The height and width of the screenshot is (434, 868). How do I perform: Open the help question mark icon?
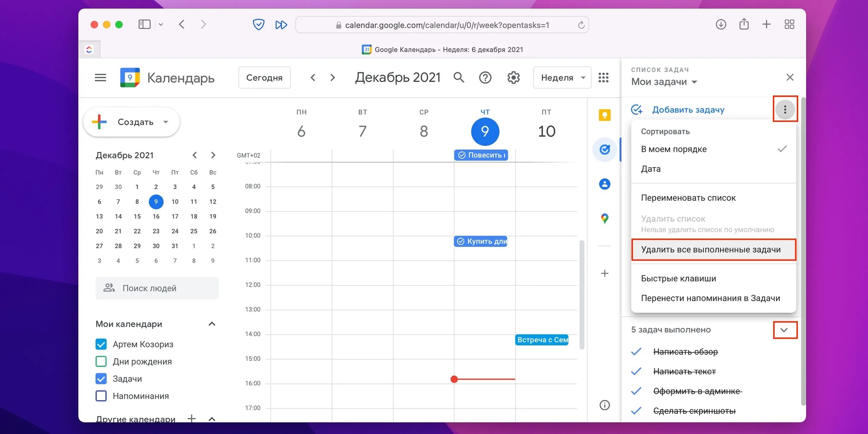tap(485, 77)
